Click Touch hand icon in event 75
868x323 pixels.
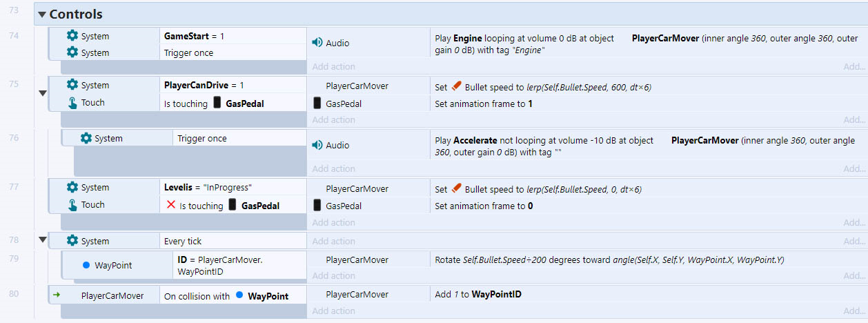pyautogui.click(x=72, y=103)
